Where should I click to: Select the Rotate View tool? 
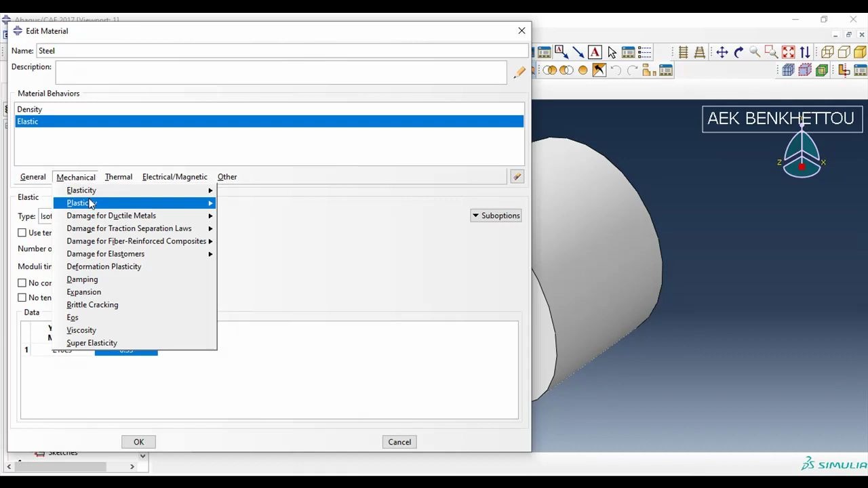pos(738,52)
